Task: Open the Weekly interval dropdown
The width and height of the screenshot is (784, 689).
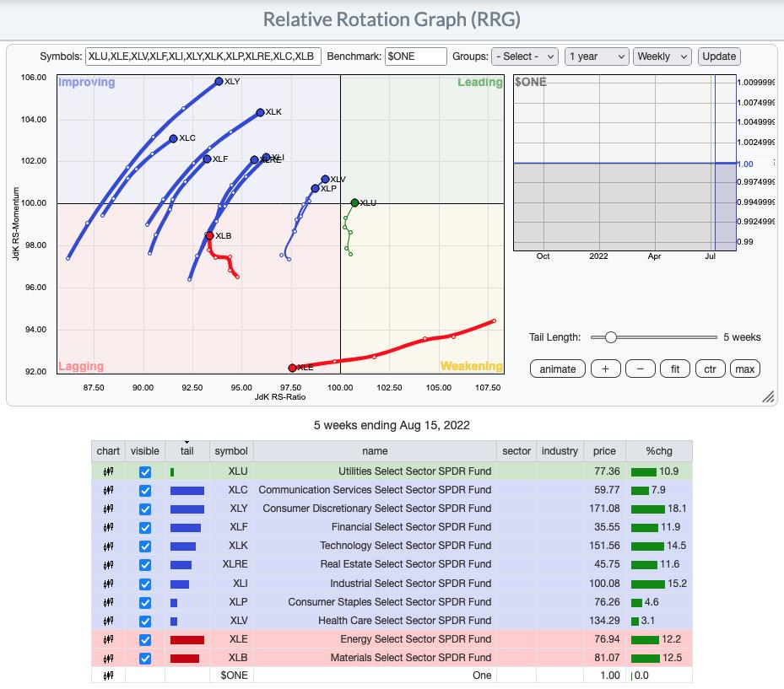Action: (x=662, y=57)
